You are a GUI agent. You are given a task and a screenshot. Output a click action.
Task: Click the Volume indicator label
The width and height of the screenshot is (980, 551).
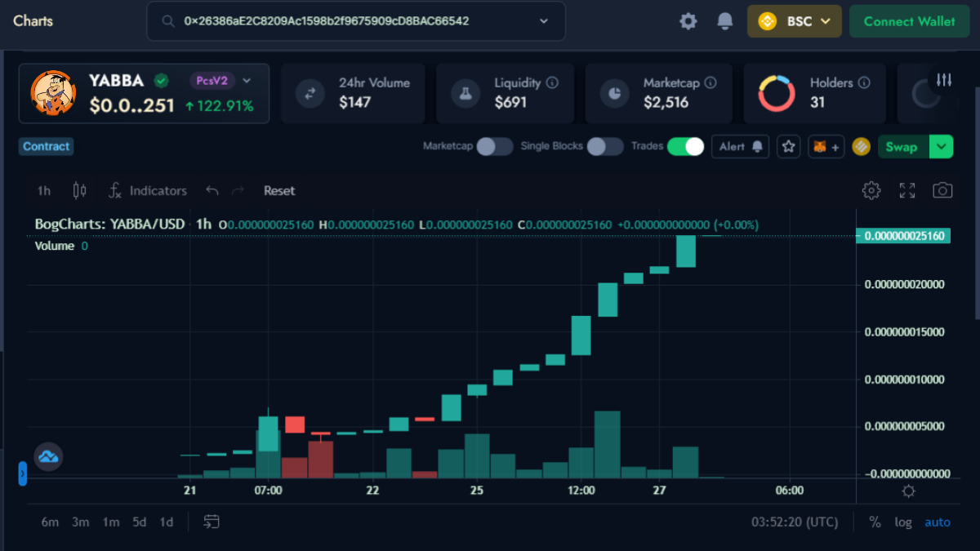tap(55, 246)
